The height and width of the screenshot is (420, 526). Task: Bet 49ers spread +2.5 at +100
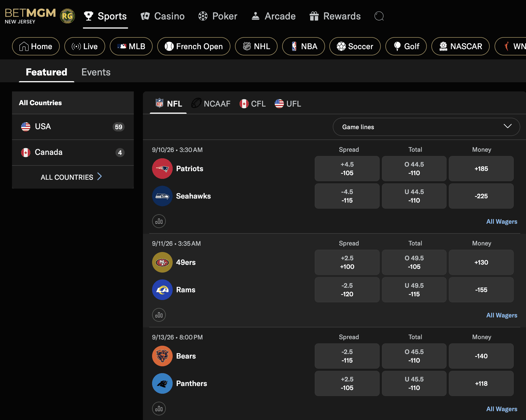tap(347, 262)
